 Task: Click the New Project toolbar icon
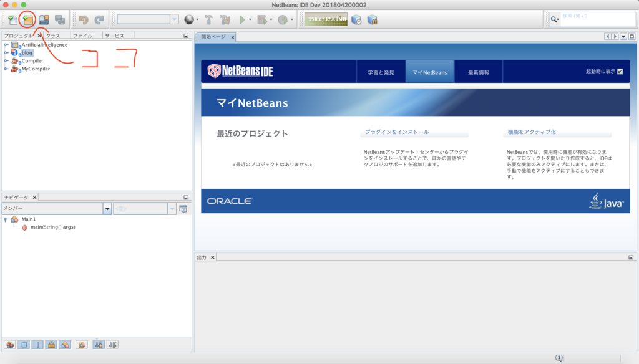27,19
